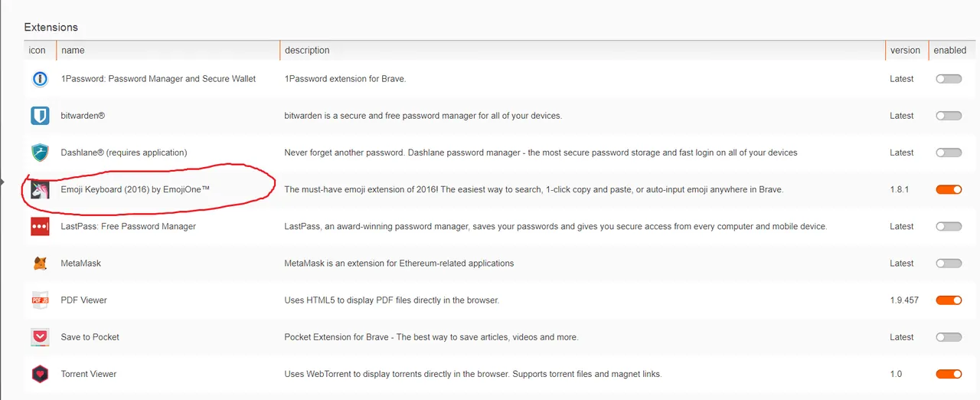Turn on the MetaMask toggle

point(949,263)
